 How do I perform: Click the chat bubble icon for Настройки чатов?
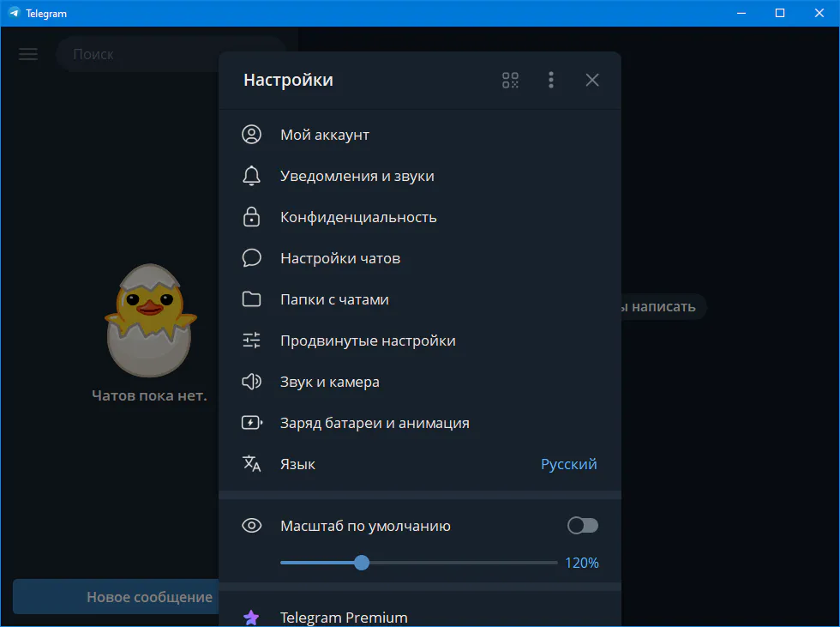(x=251, y=258)
